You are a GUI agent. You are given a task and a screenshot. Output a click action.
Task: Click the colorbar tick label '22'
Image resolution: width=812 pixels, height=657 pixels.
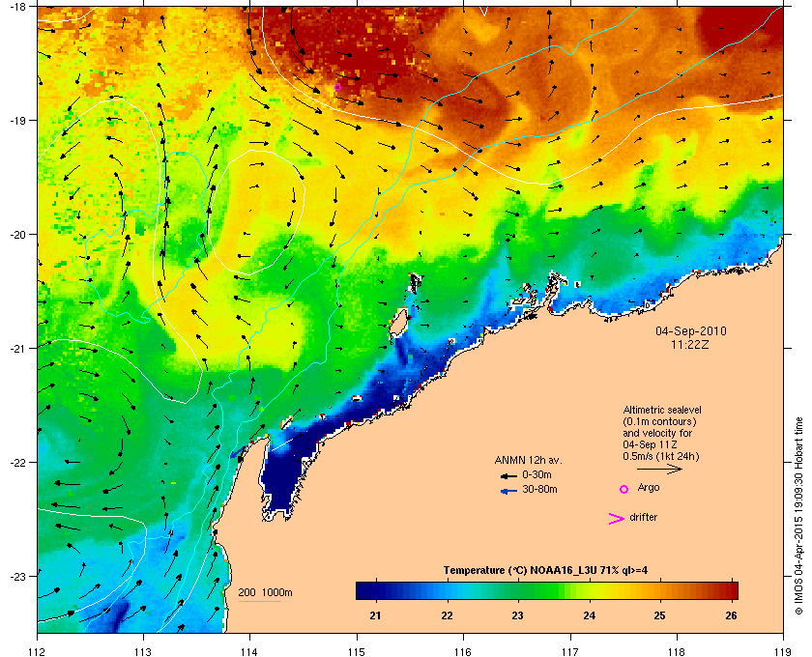[447, 615]
